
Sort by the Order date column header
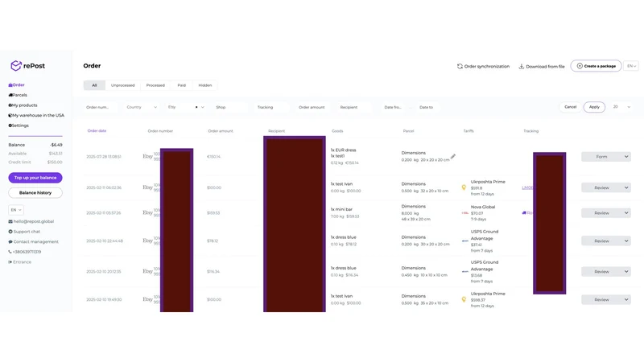click(x=97, y=131)
